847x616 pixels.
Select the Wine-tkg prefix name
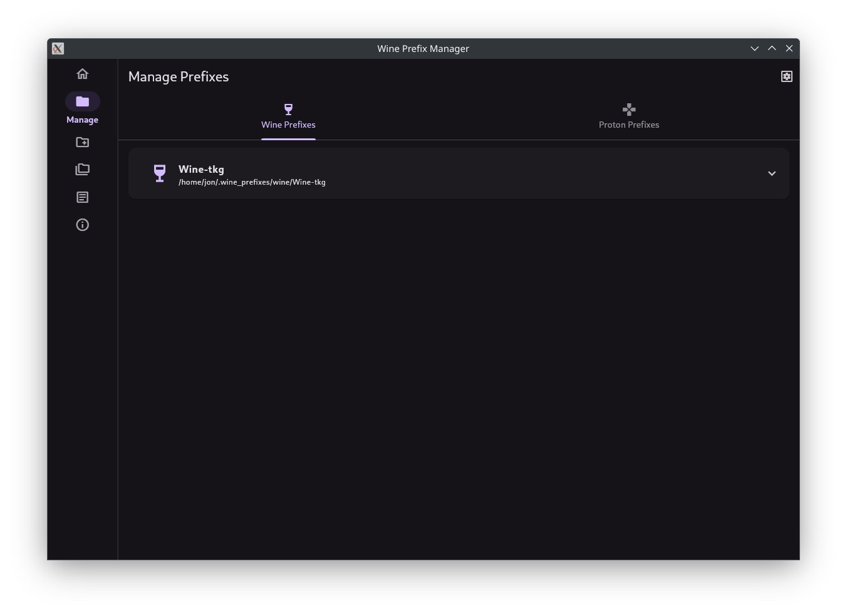(201, 169)
